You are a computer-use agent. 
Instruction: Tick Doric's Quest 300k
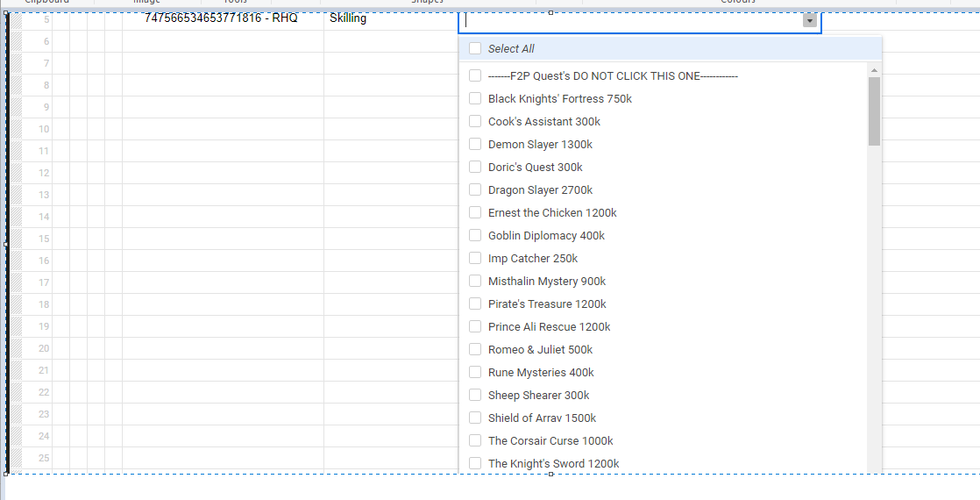(x=475, y=167)
